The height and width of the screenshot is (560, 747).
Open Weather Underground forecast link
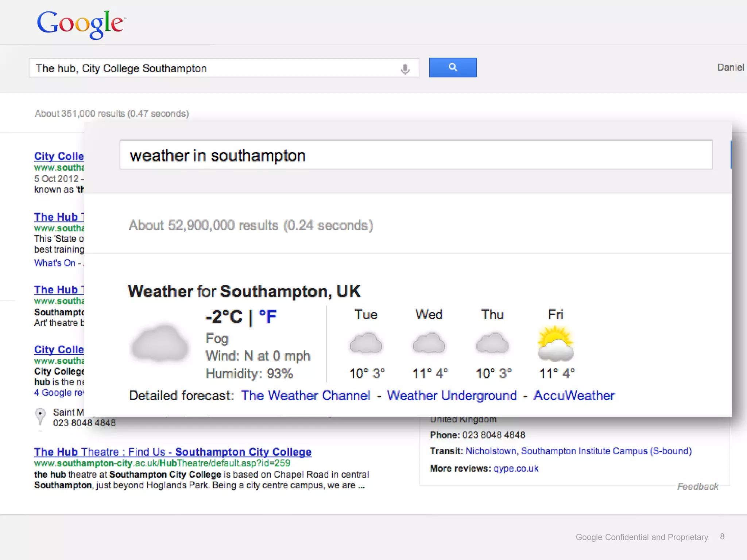click(x=452, y=396)
